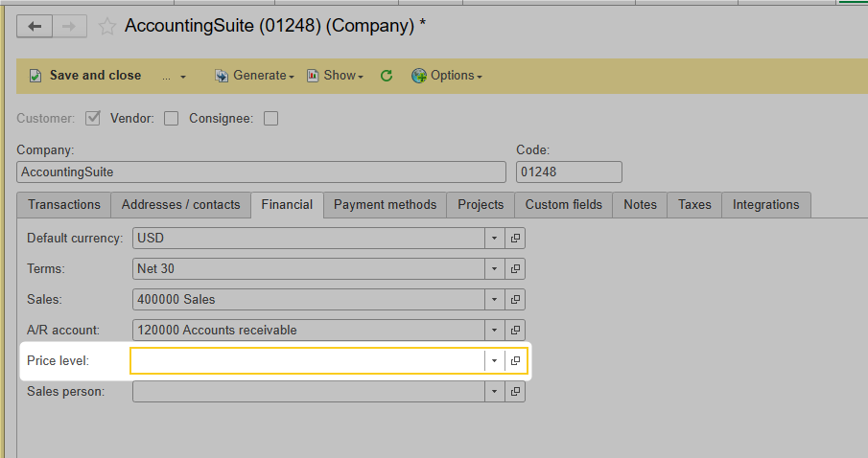Select the Financial tab
Viewport: 868px width, 458px height.
click(x=287, y=205)
